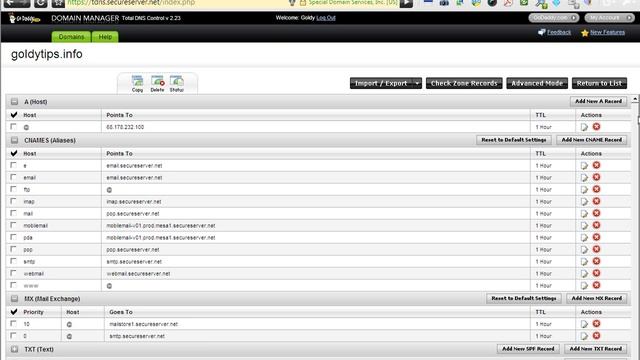Open the New Features link
Screen dimensions: 640x360
(607, 32)
